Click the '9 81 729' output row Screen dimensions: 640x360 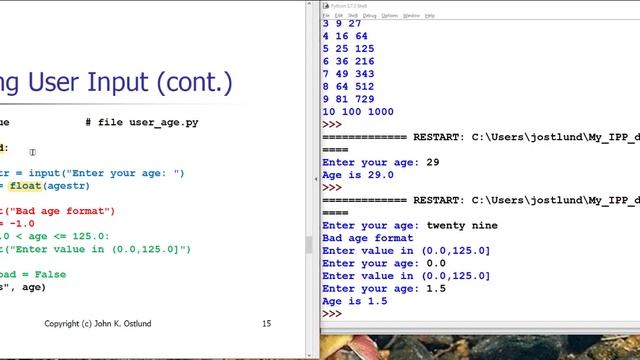click(348, 99)
